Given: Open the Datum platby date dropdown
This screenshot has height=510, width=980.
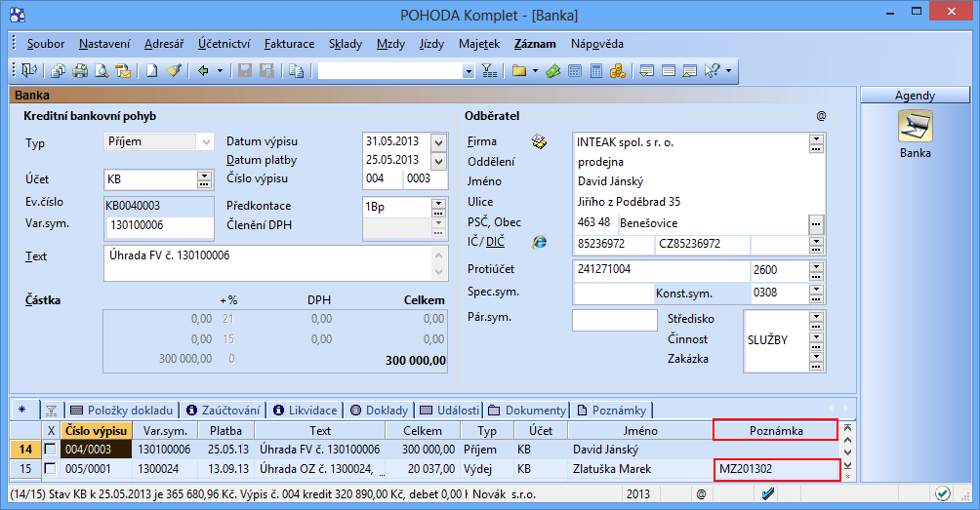Looking at the screenshot, I should pyautogui.click(x=438, y=162).
